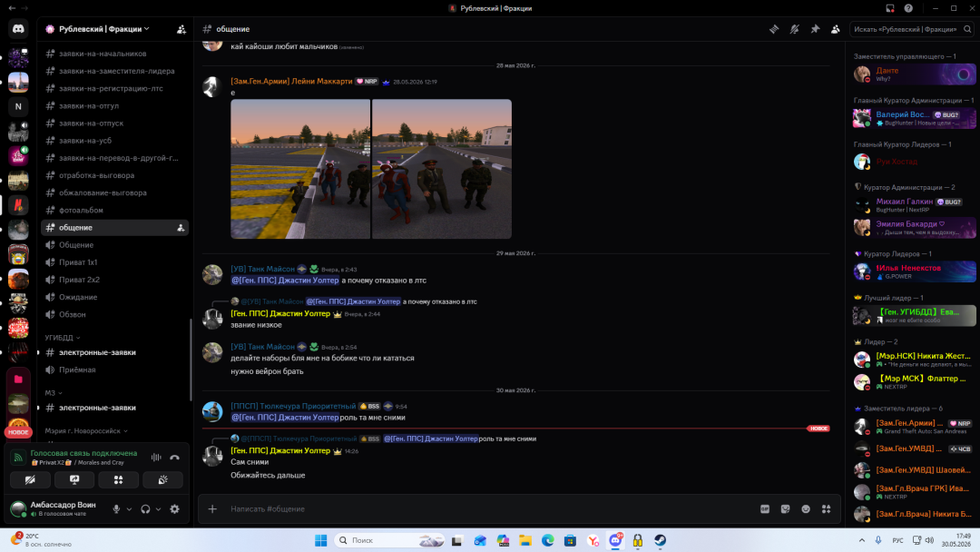980x552 pixels.
Task: Open the фотоальбом channel
Action: pyautogui.click(x=114, y=210)
